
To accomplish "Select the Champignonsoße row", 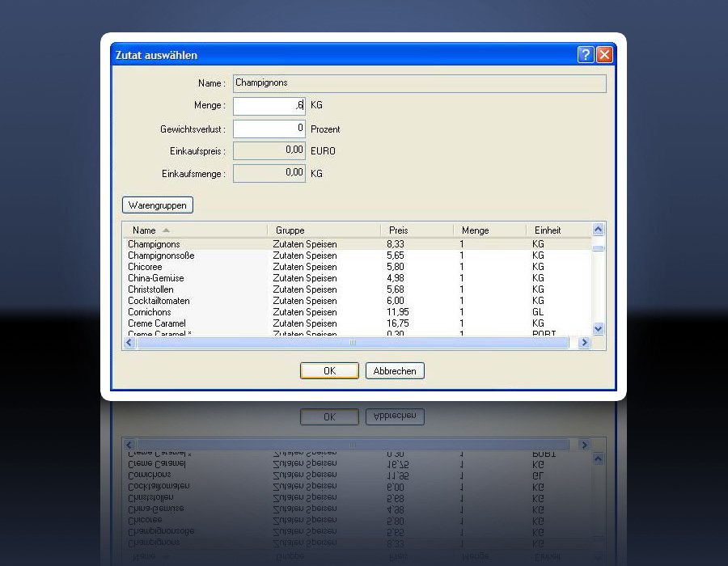I will [357, 256].
